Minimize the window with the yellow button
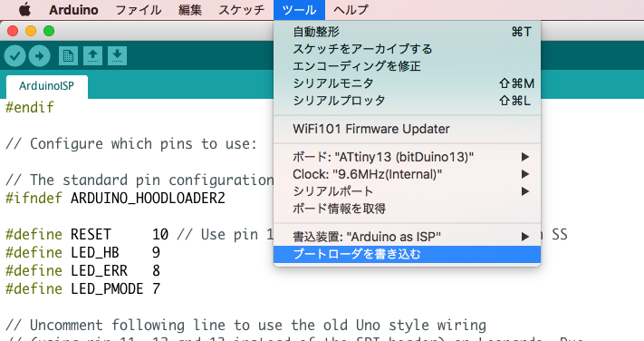The height and width of the screenshot is (341, 644). point(31,31)
